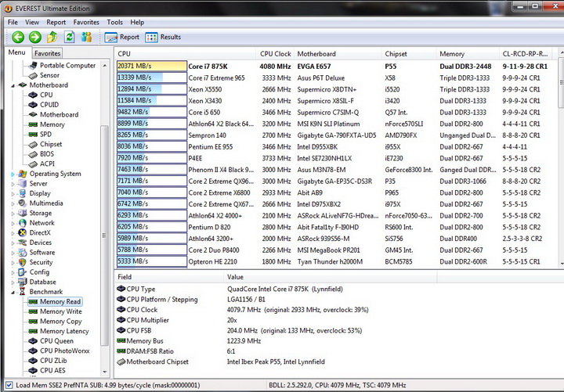Toggle the status bar checkbox

(x=9, y=385)
